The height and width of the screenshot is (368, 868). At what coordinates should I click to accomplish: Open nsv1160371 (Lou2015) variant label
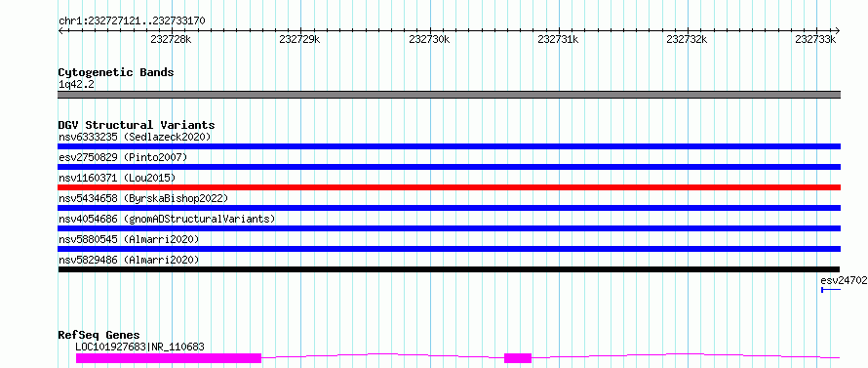[117, 178]
